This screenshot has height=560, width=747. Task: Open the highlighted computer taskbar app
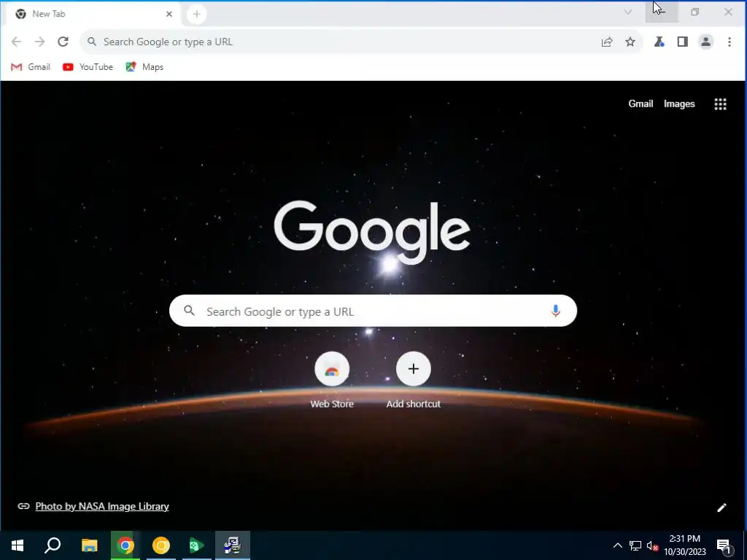pyautogui.click(x=233, y=545)
